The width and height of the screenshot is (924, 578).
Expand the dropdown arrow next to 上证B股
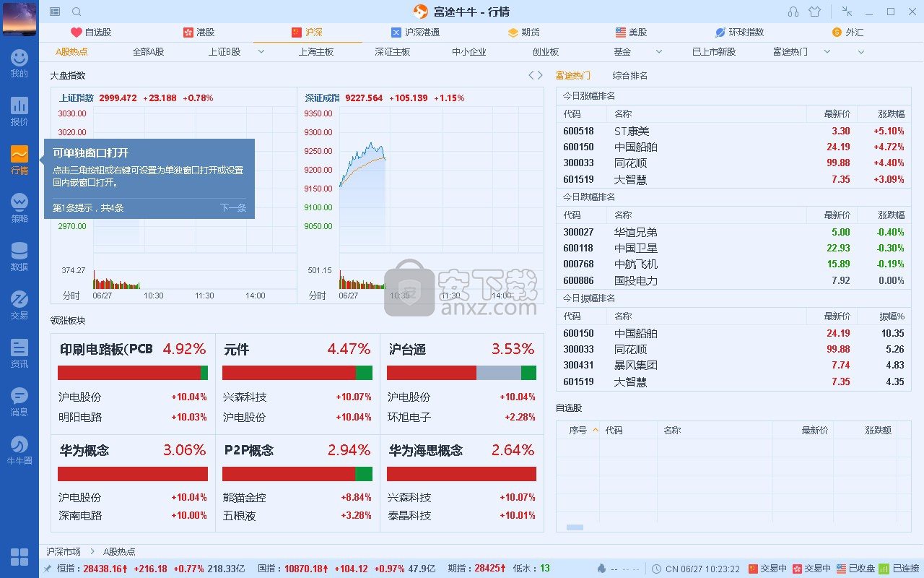[261, 52]
